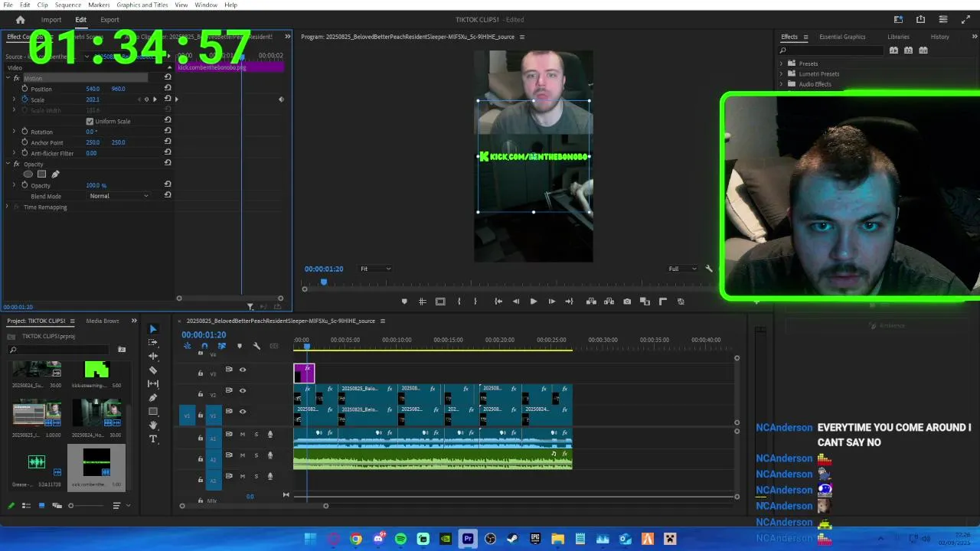Click free draw bezier pen mask

click(55, 174)
